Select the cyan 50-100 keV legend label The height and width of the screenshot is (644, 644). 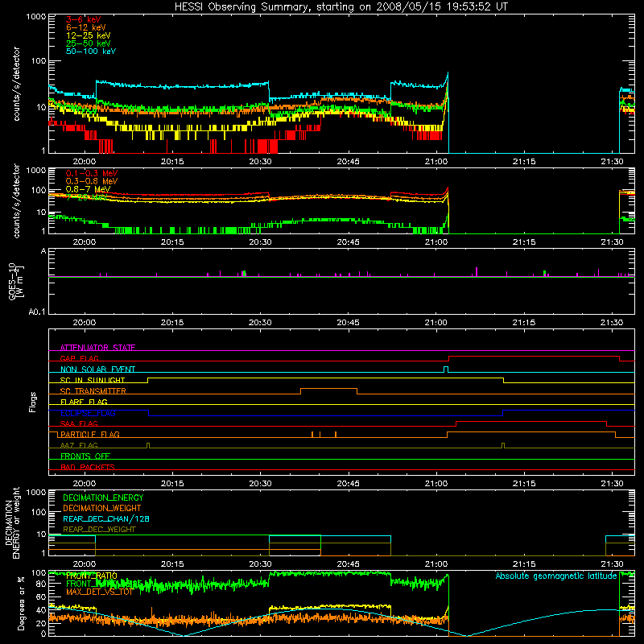pos(91,52)
